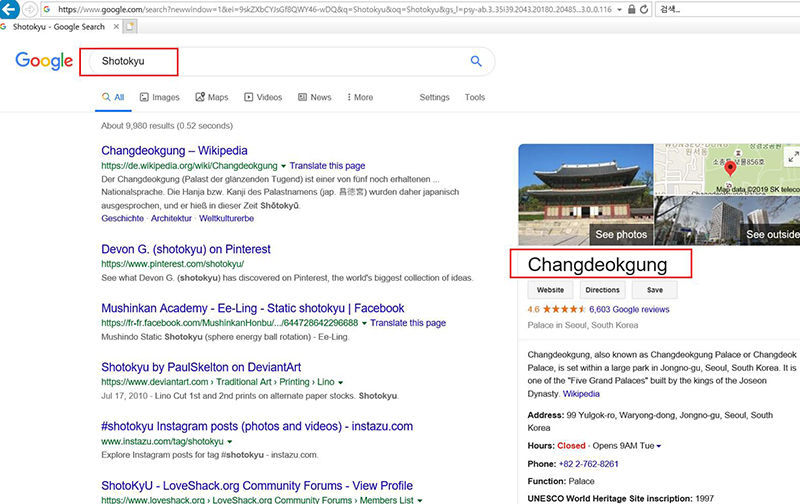
Task: Click the pinterest.com/shotokyu green URL
Action: [172, 264]
